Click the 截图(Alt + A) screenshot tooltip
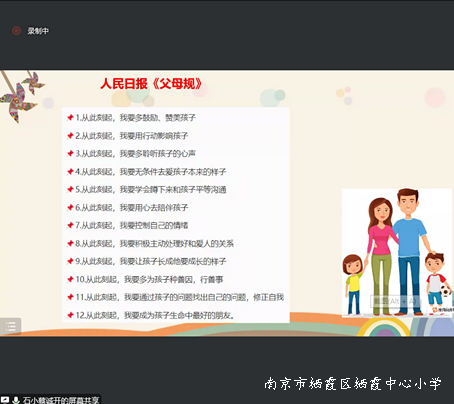The image size is (454, 404). pyautogui.click(x=395, y=301)
